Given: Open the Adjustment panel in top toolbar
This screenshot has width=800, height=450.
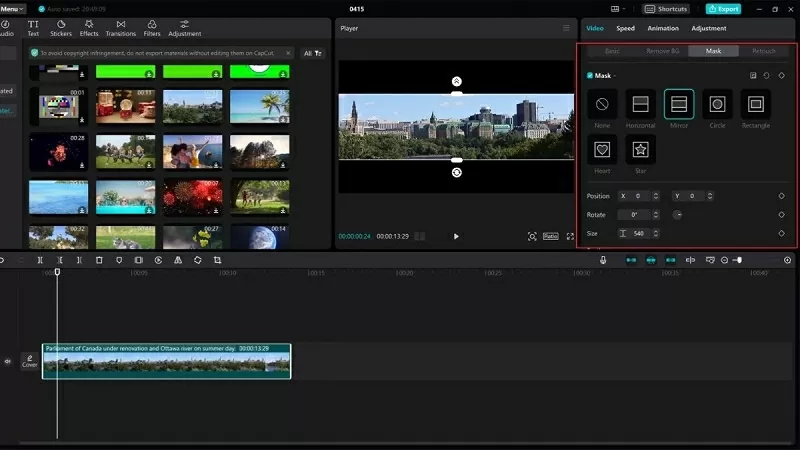Looking at the screenshot, I should click(x=185, y=28).
